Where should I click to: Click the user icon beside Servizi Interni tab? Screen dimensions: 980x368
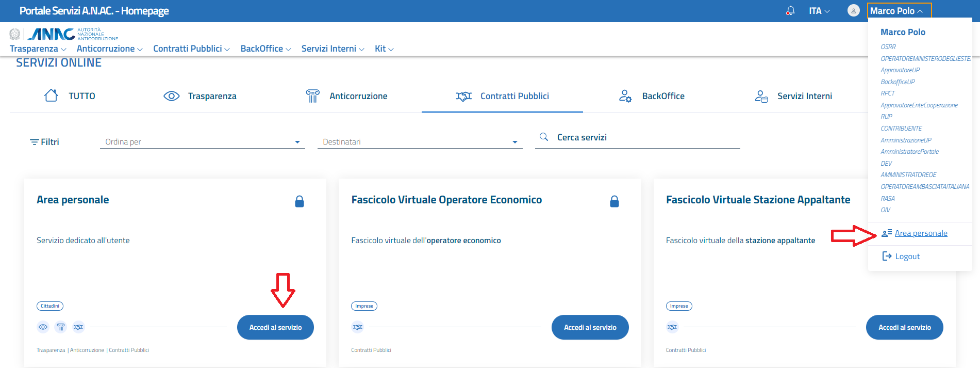(761, 96)
